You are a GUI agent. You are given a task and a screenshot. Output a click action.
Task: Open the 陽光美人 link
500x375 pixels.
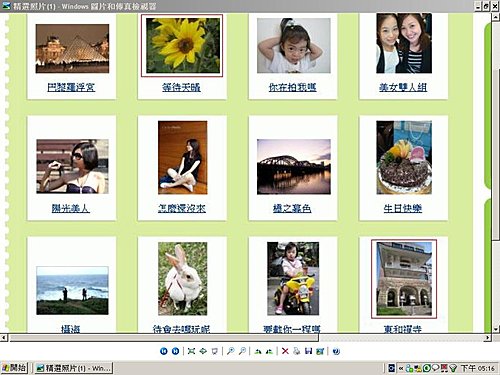71,208
